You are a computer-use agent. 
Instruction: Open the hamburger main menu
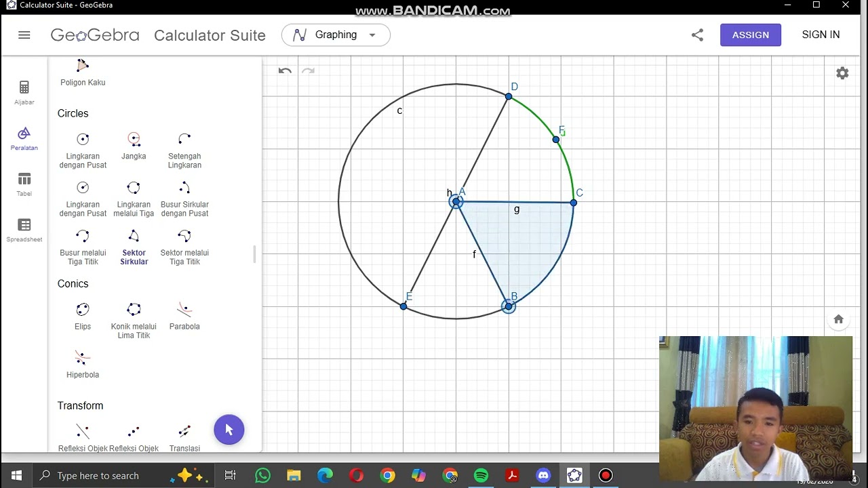24,35
